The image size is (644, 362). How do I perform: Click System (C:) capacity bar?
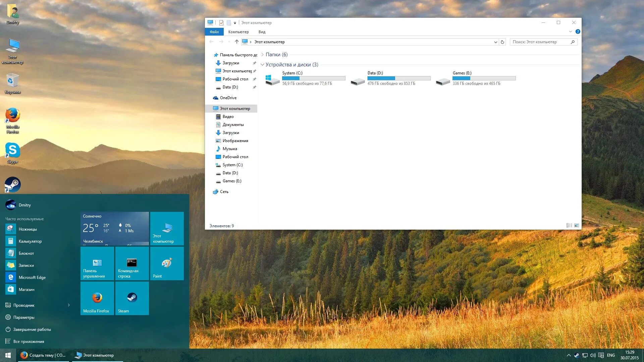click(314, 78)
